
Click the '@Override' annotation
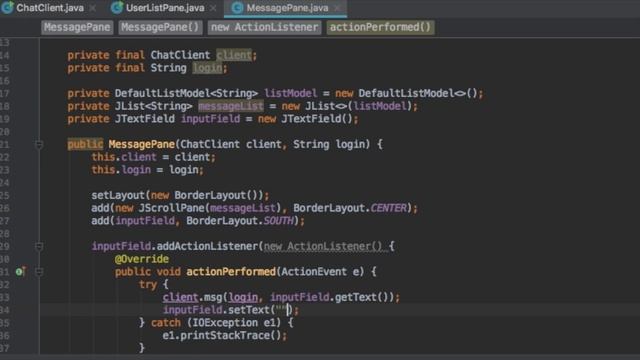pos(142,259)
